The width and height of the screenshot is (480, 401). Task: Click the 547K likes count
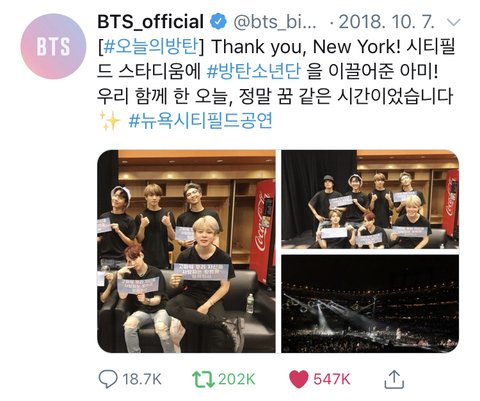click(x=332, y=379)
